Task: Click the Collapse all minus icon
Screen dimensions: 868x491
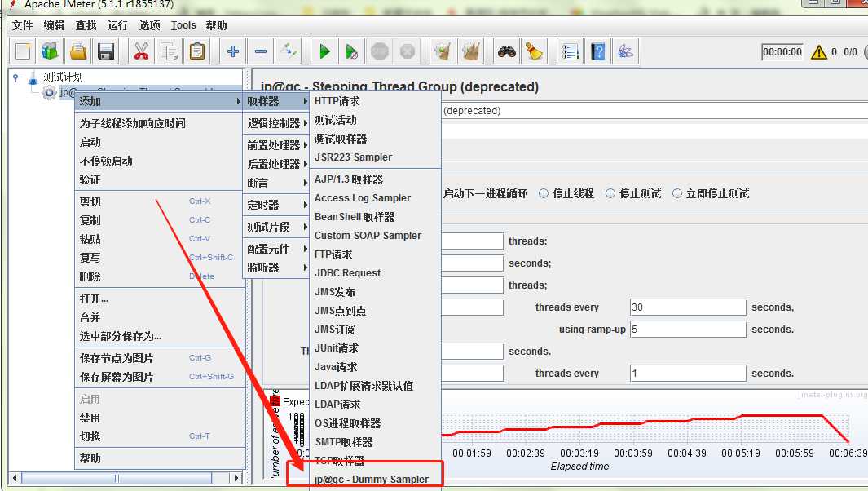Action: point(261,51)
